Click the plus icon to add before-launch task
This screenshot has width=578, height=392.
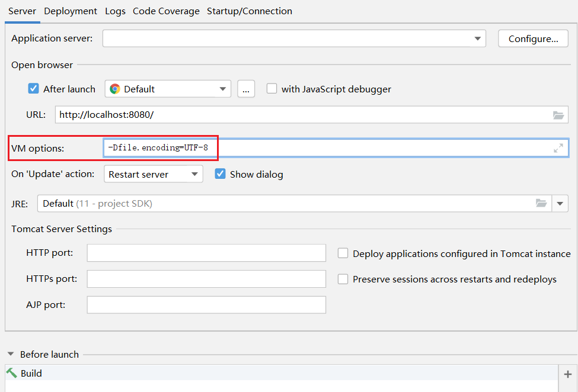click(x=568, y=374)
